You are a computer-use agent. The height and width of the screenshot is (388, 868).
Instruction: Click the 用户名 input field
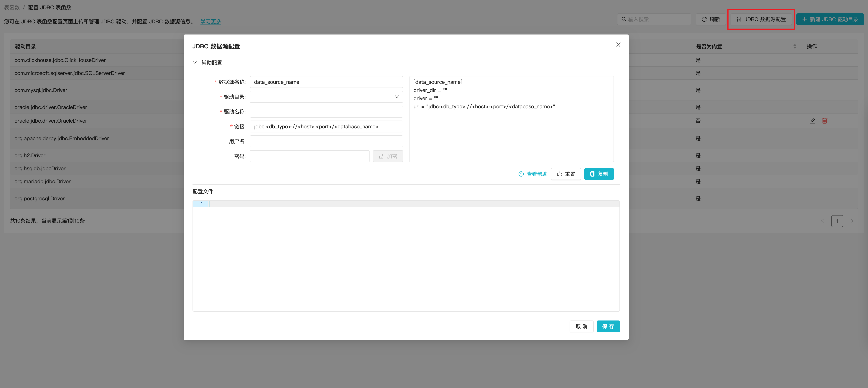(326, 141)
